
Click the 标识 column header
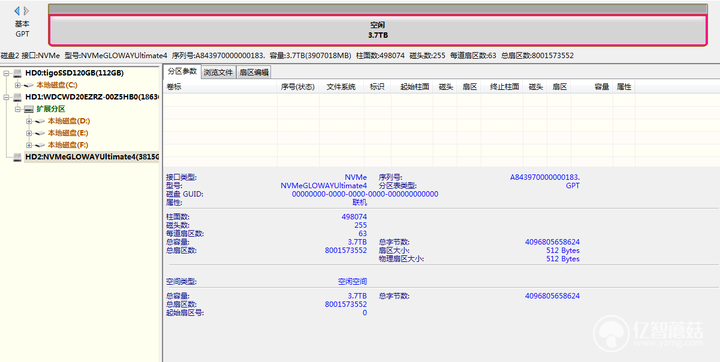(377, 87)
